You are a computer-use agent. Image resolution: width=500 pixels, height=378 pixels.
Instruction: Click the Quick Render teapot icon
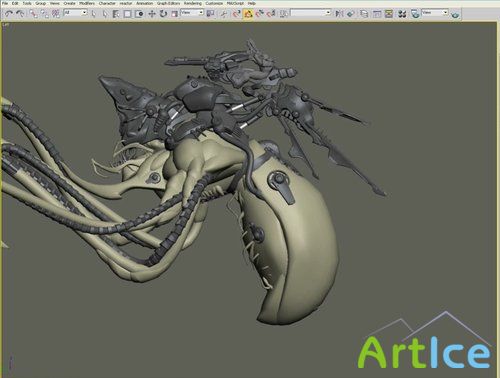455,14
